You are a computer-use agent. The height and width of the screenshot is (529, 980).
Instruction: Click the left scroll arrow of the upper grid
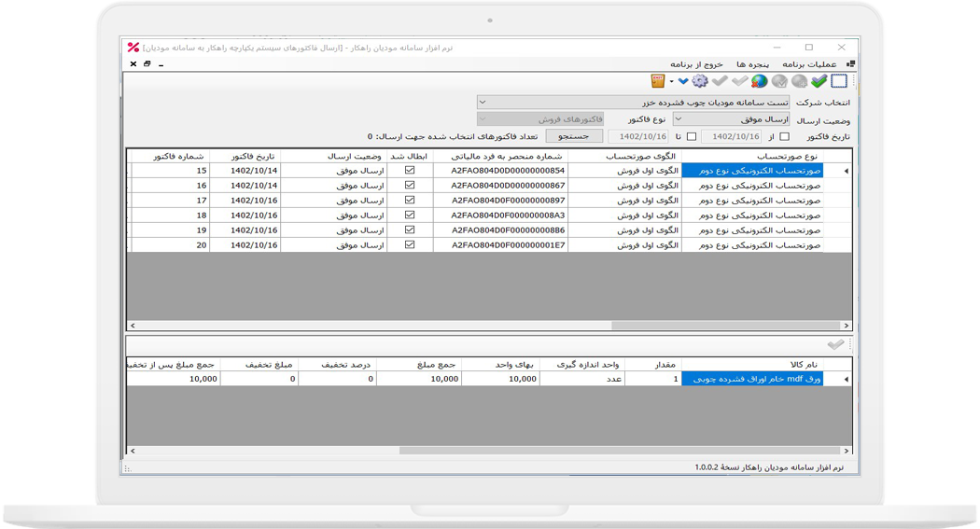click(132, 326)
